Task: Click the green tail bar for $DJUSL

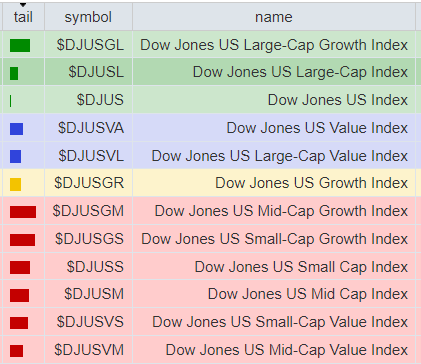Action: pos(14,73)
